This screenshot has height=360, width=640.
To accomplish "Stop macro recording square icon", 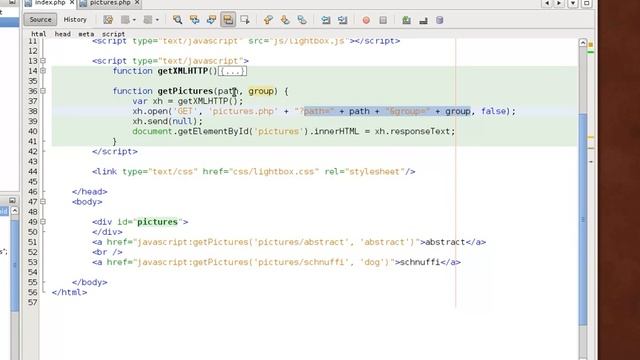I will click(383, 20).
